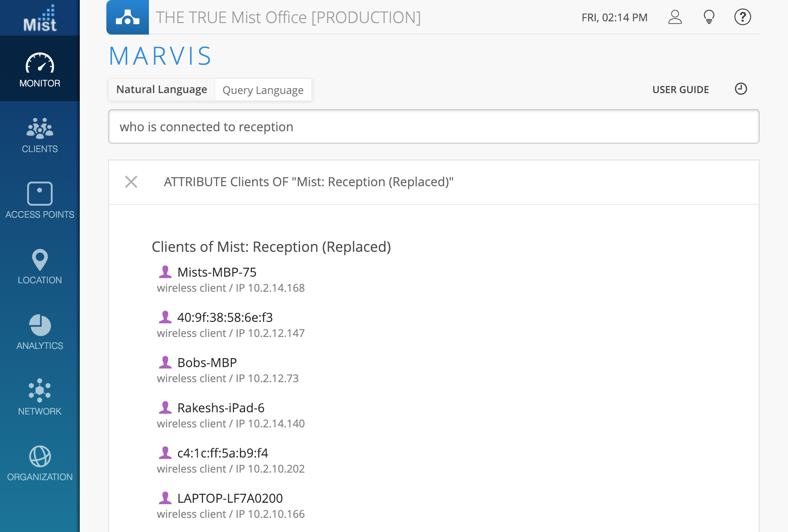788x532 pixels.
Task: Open the User Guide
Action: (681, 90)
